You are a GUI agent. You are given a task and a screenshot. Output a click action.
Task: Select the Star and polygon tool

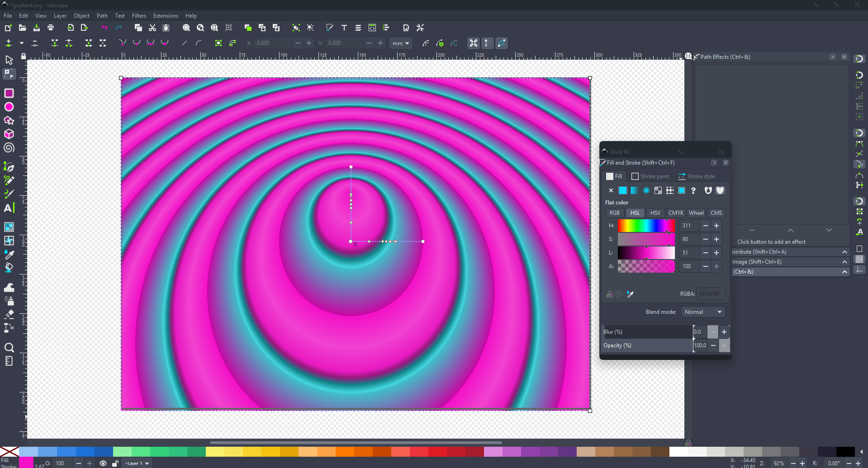pos(9,120)
